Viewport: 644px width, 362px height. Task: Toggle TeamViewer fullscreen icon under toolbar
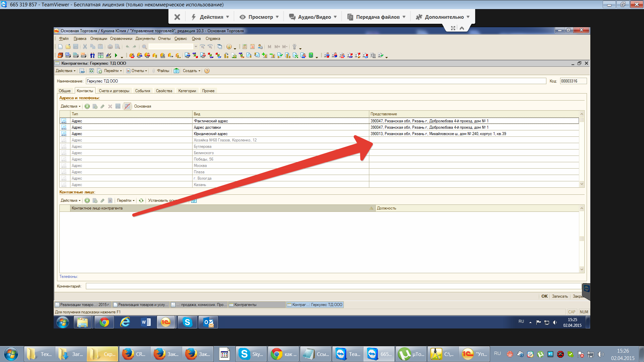[x=453, y=28]
